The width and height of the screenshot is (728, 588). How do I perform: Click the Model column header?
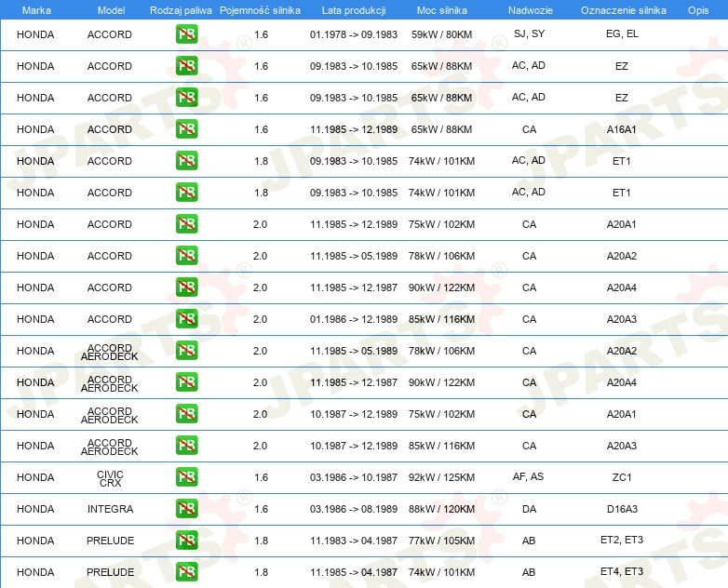click(x=111, y=10)
